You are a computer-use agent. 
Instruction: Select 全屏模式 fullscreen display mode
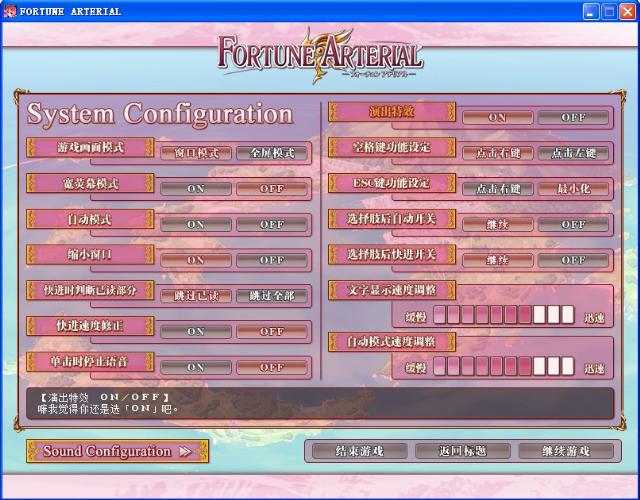(272, 153)
